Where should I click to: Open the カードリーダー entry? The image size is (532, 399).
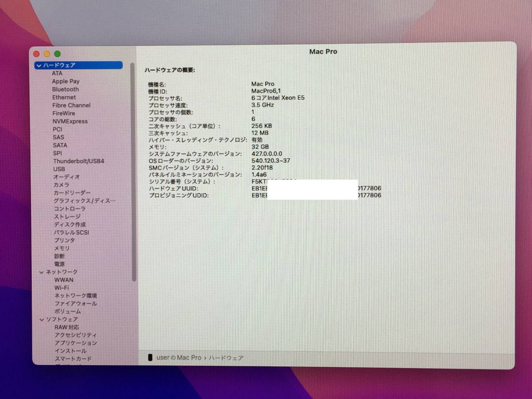point(72,193)
